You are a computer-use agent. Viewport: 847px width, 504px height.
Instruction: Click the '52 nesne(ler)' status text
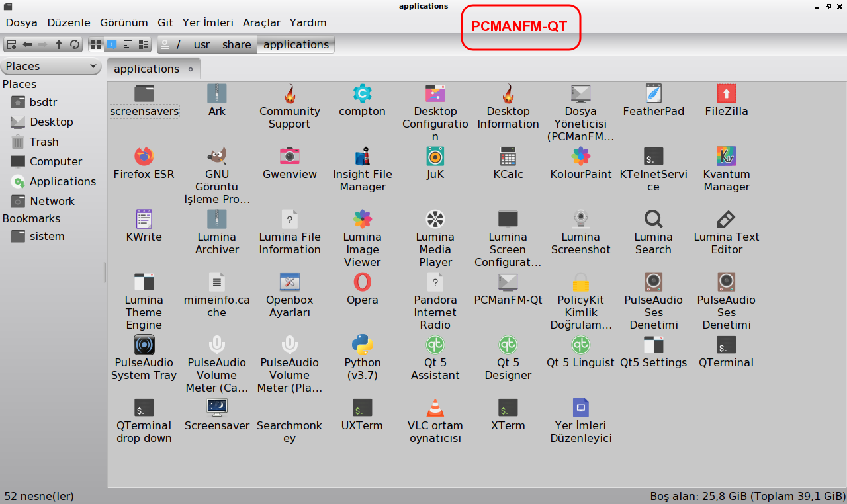tap(39, 496)
